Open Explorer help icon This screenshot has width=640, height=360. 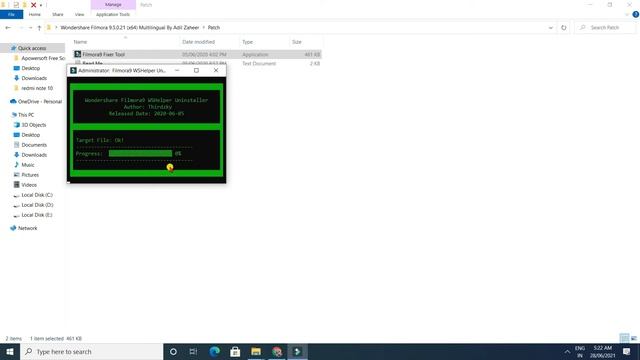point(636,14)
